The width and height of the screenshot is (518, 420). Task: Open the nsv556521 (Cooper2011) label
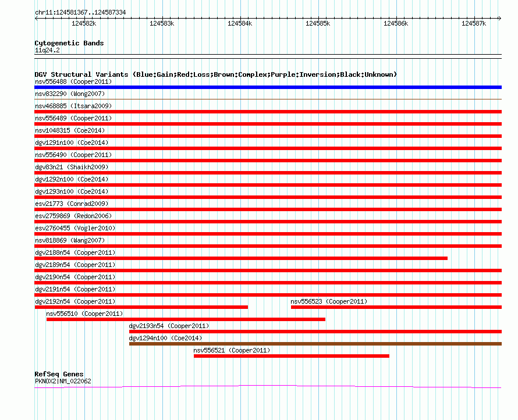click(232, 350)
